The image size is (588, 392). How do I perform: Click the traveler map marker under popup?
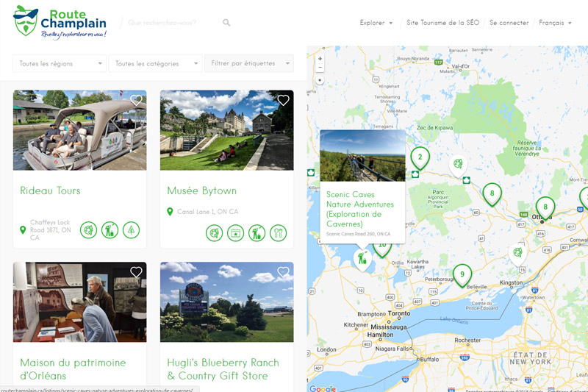362,260
